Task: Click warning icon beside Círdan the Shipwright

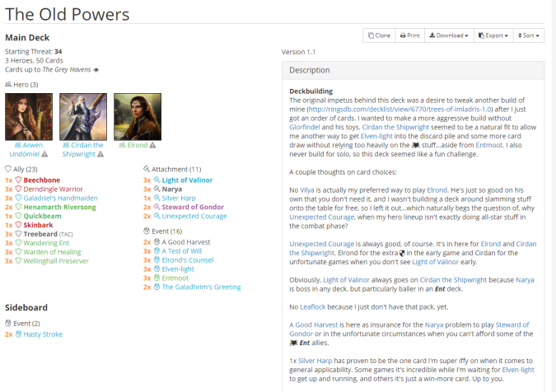Action: click(x=100, y=154)
